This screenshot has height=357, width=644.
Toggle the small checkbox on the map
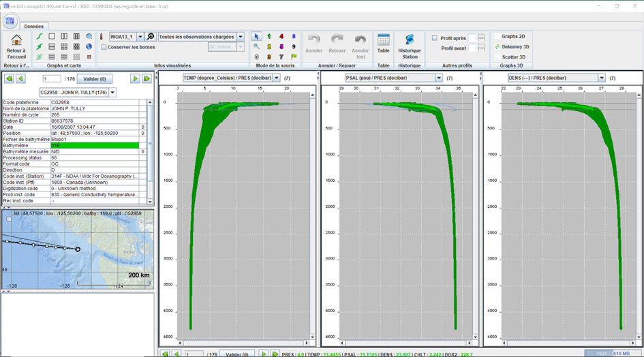[9, 219]
